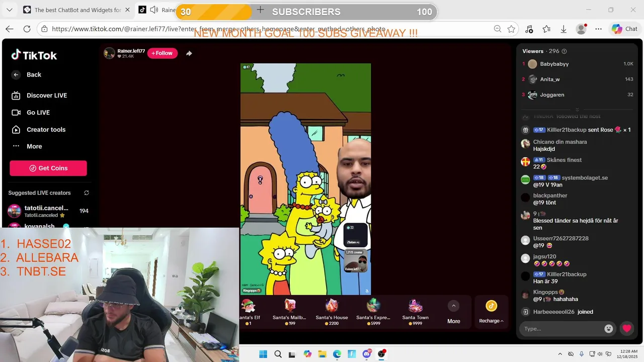The image size is (644, 362).
Task: Click username blackpanther in chat
Action: (550, 196)
